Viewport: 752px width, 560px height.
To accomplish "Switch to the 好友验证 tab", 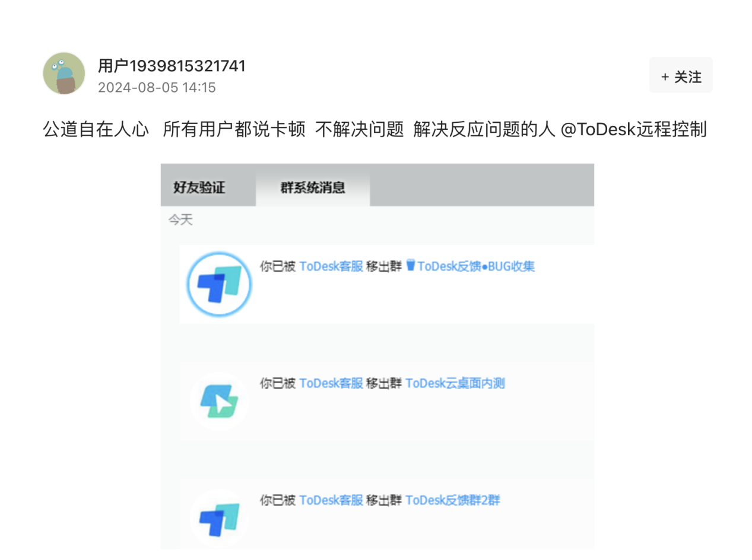I will click(x=199, y=188).
